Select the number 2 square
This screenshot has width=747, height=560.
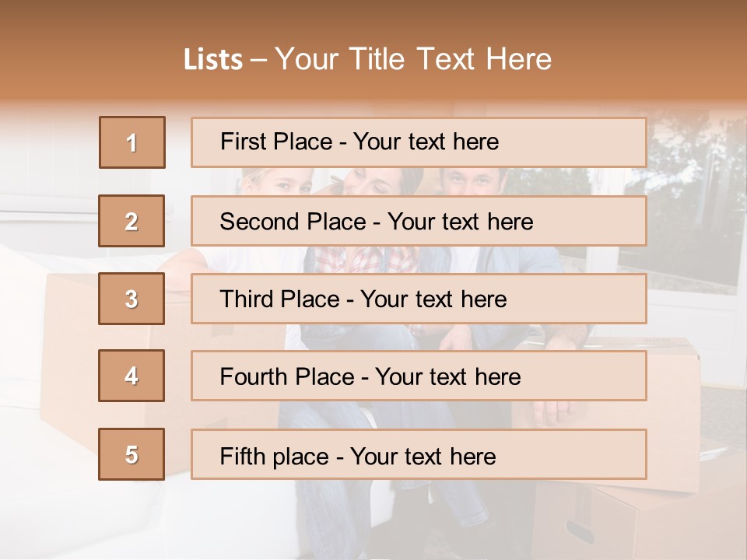[132, 221]
